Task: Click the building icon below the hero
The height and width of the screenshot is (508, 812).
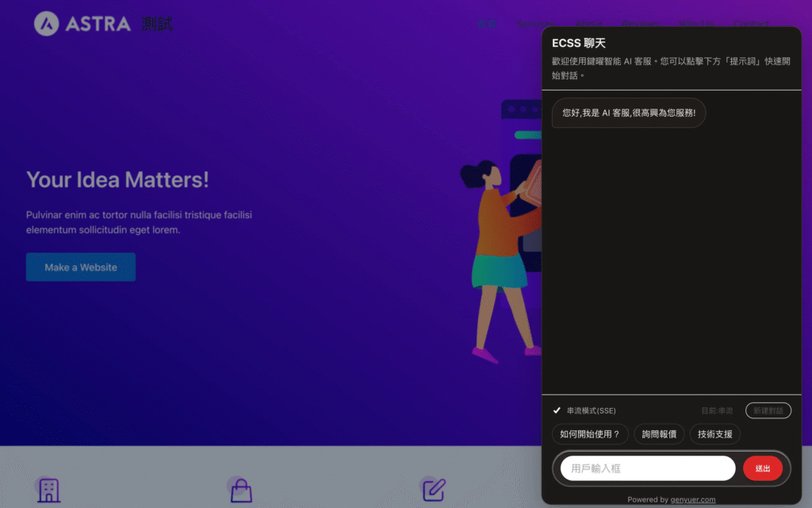Action: pyautogui.click(x=48, y=490)
